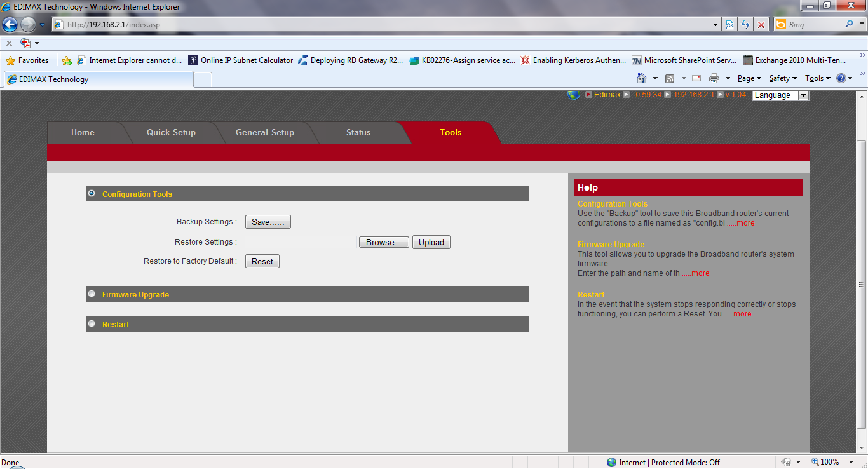Viewport: 868px width, 469px height.
Task: Open the Internet Explorer cannot d... favorite link
Action: (130, 60)
